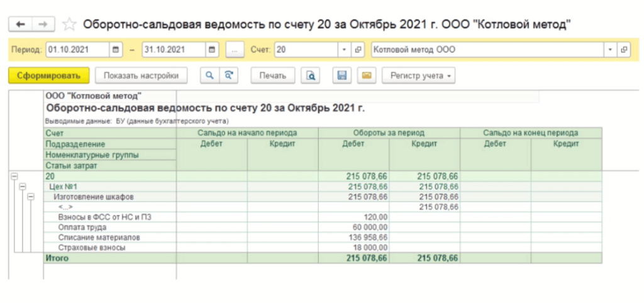Open calendar for end date 31.10.2021

tap(212, 49)
